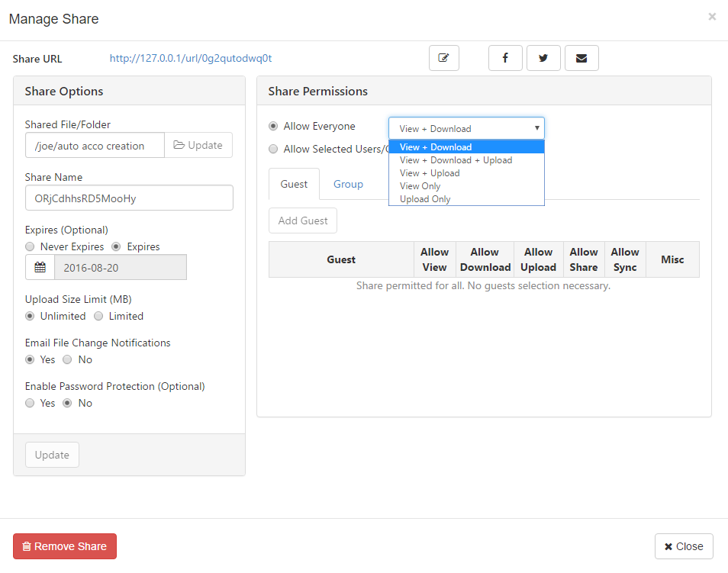
Task: Share link via Facebook icon
Action: pyautogui.click(x=505, y=58)
